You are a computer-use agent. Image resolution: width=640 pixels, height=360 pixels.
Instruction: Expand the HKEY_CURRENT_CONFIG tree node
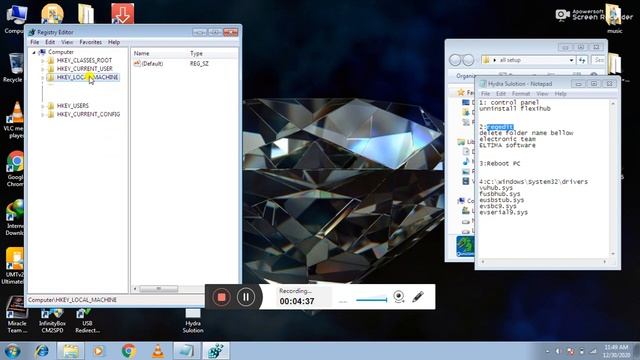click(x=42, y=115)
